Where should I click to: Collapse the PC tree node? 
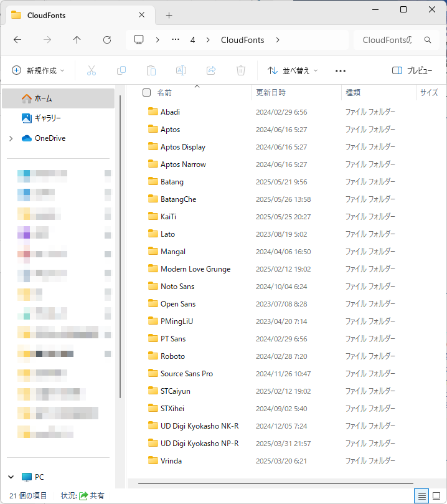coord(11,477)
